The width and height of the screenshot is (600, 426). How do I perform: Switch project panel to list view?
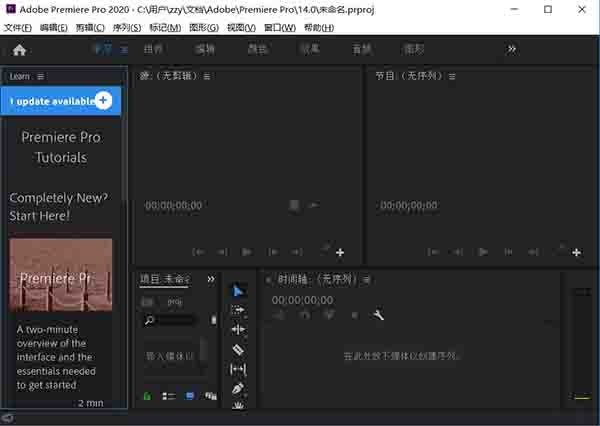click(168, 396)
